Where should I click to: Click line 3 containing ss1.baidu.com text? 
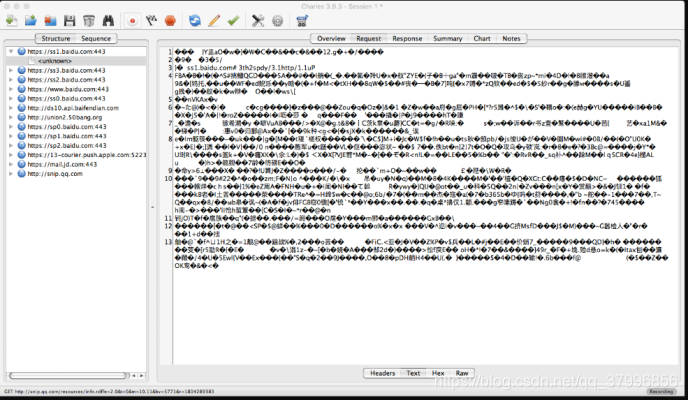coord(245,68)
